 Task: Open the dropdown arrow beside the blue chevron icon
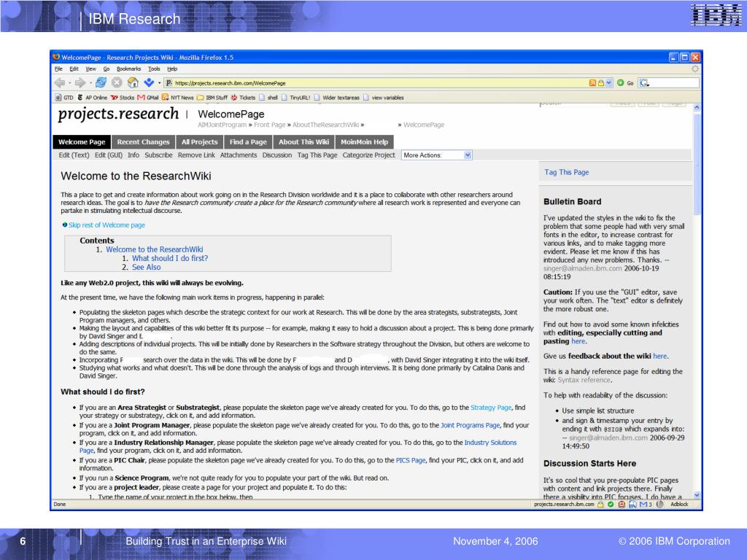pyautogui.click(x=159, y=83)
